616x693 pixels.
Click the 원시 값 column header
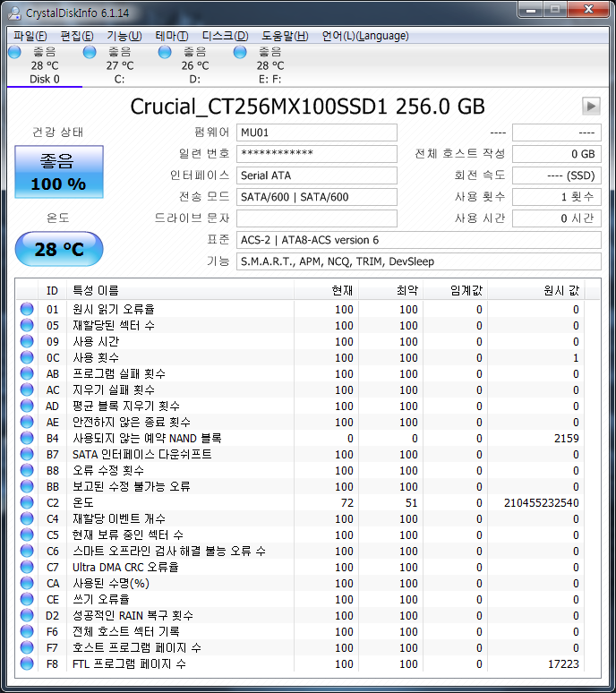tap(536, 290)
